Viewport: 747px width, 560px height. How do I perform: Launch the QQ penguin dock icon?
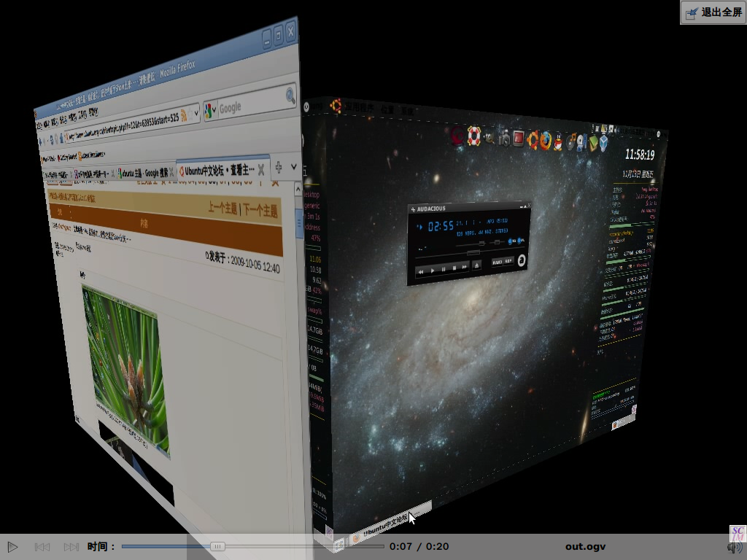pyautogui.click(x=557, y=142)
